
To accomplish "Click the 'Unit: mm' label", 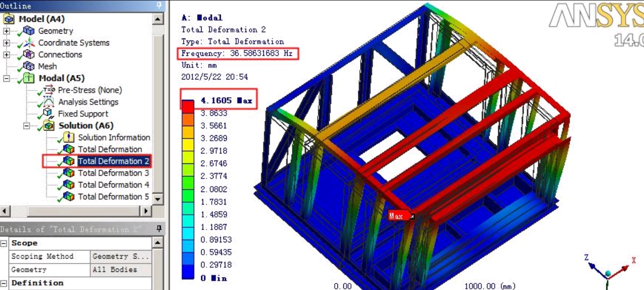I will [x=199, y=65].
